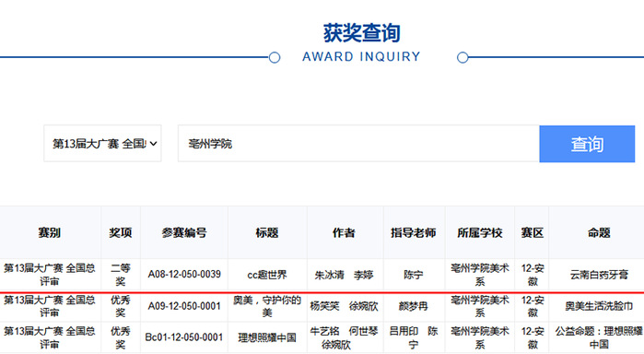This screenshot has height=354, width=644.
Task: Click the search field containing 亳州学院
Action: pyautogui.click(x=358, y=144)
